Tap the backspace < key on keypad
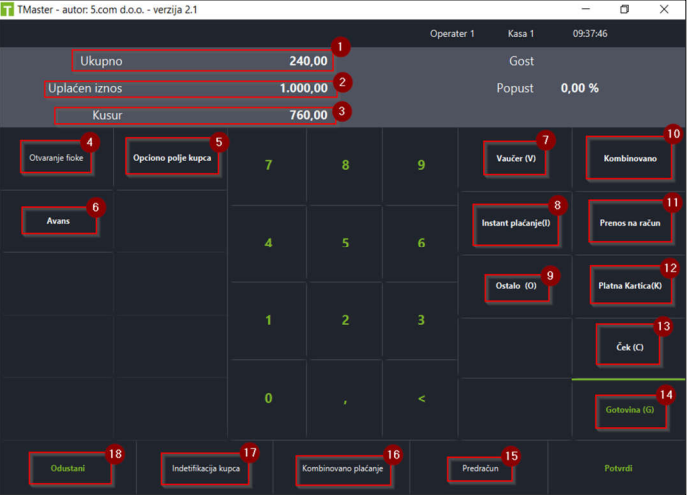Viewport: 687px width, 495px height. tap(421, 398)
